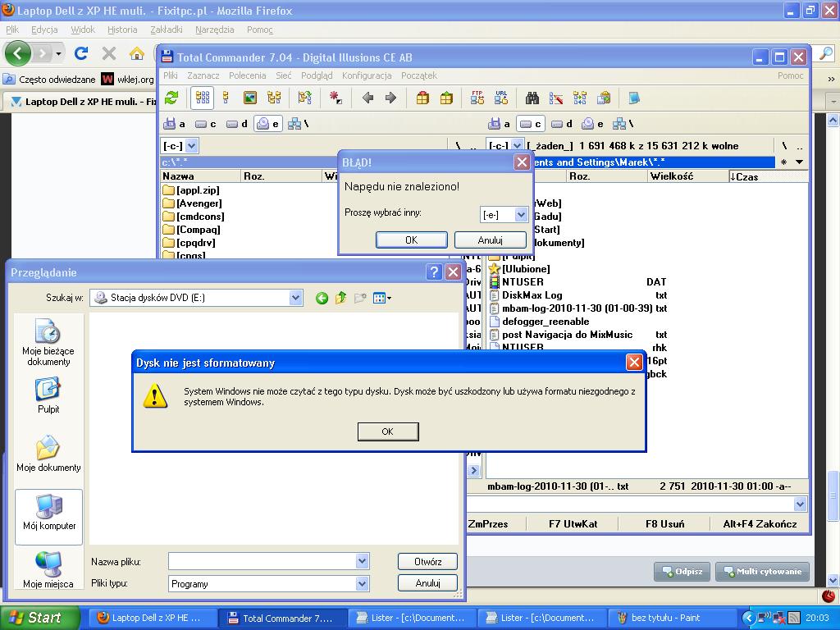The width and height of the screenshot is (840, 630).
Task: Open network neighborhood in right drive bar
Action: click(x=623, y=124)
